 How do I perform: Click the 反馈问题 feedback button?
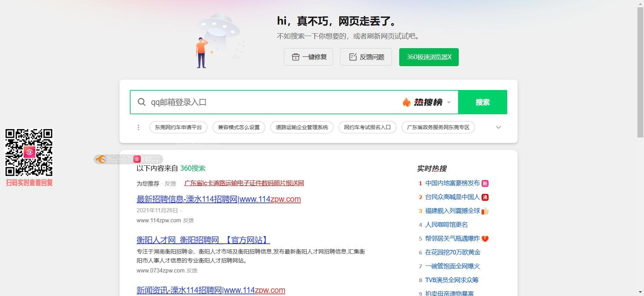366,57
